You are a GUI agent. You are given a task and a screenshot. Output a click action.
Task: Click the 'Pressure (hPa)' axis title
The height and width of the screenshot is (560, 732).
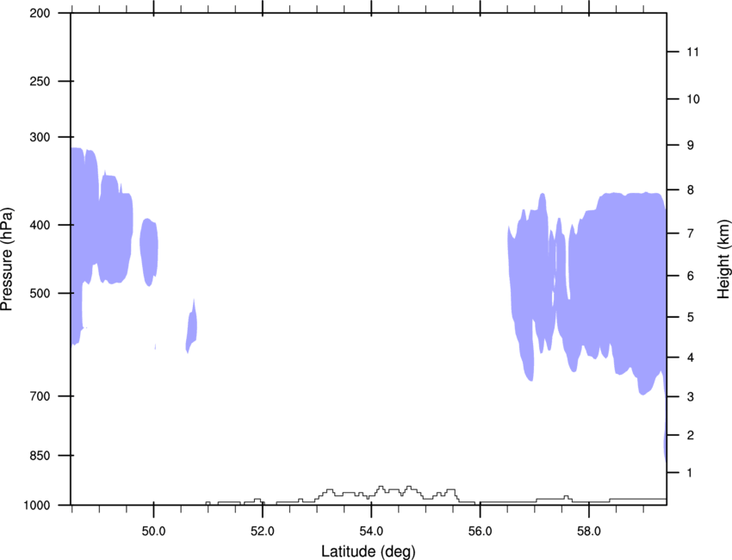7,259
